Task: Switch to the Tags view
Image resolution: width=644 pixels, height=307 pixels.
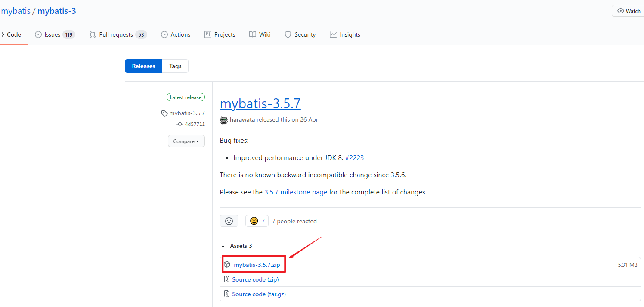Action: 175,66
